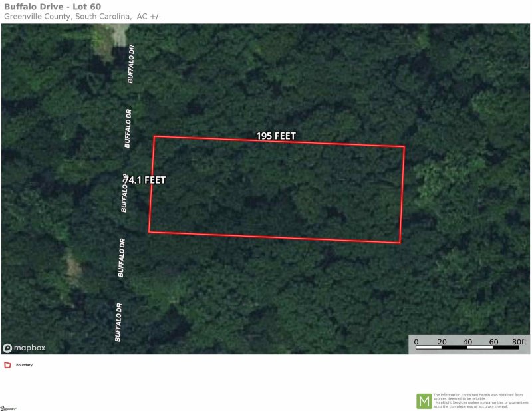Viewport: 532px width, 411px height.
Task: Click the red Boundary polygon legend icon
Action: (7, 365)
